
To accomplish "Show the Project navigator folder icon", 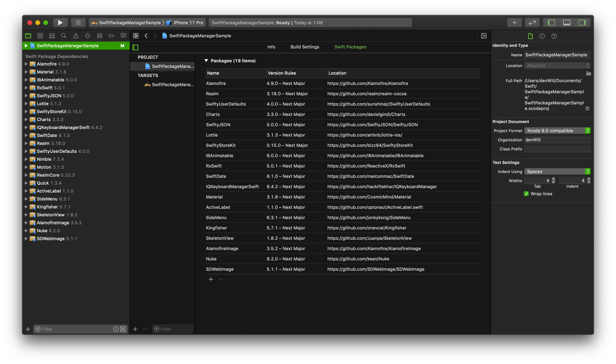I will click(x=28, y=36).
